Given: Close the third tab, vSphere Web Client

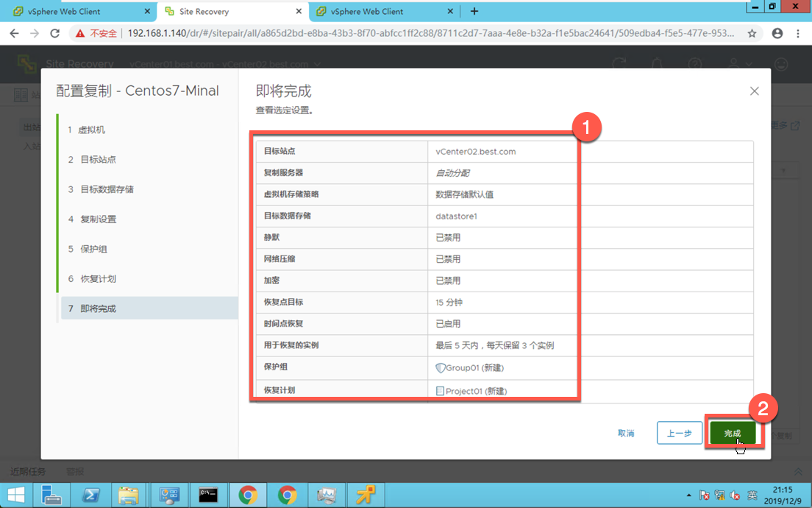Looking at the screenshot, I should 450,11.
